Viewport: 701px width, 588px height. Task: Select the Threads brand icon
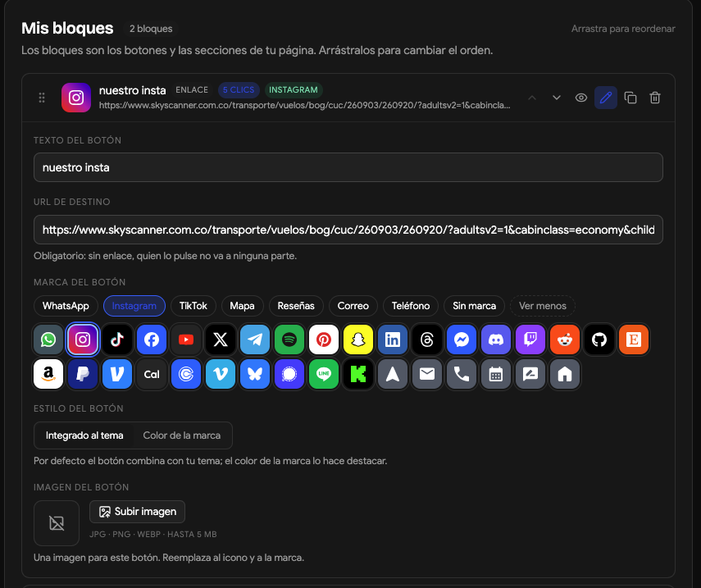pyautogui.click(x=427, y=340)
